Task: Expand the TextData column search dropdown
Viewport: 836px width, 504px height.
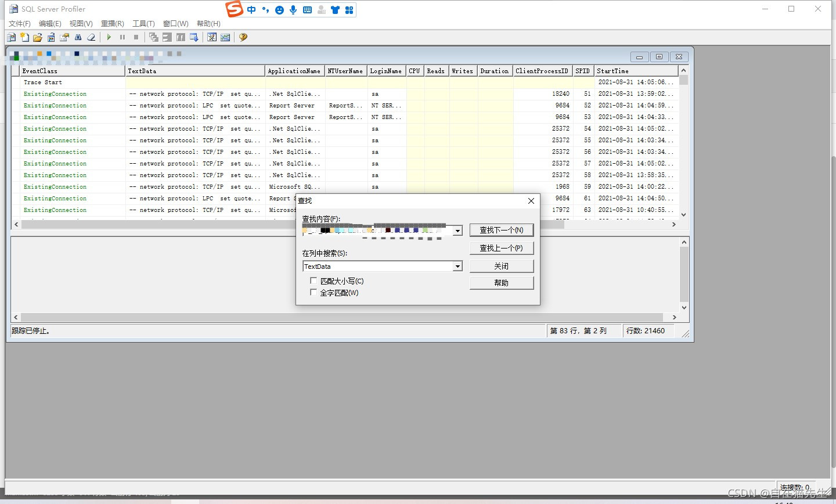Action: [457, 266]
